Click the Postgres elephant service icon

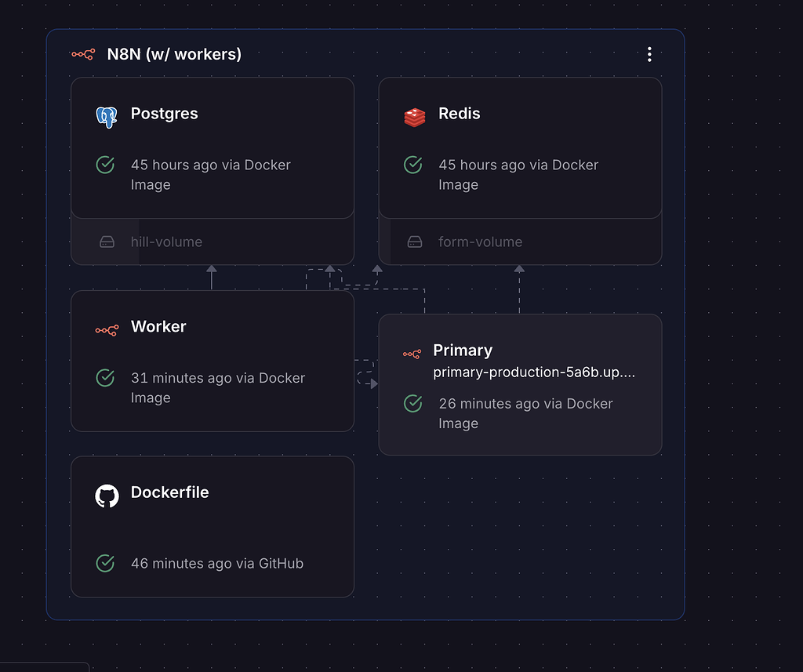pyautogui.click(x=107, y=114)
